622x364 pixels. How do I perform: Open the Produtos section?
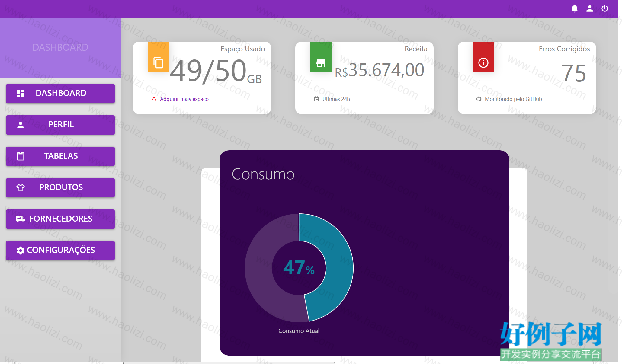60,187
